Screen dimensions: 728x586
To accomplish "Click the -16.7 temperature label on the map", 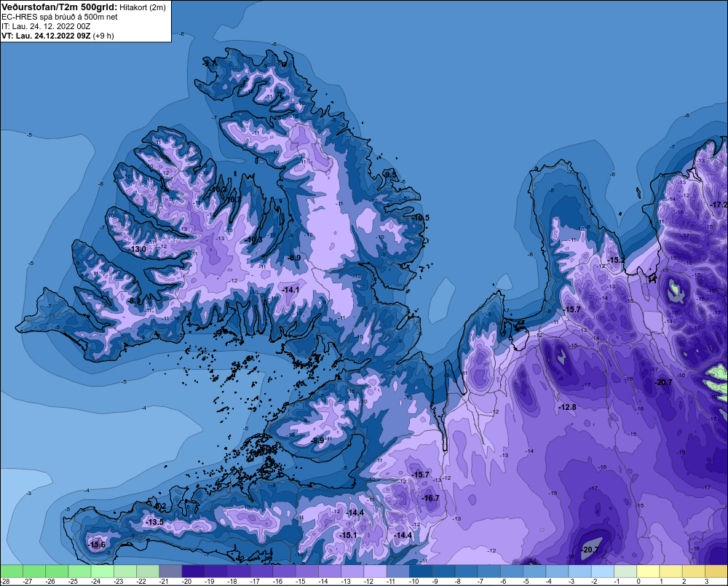I will point(430,498).
